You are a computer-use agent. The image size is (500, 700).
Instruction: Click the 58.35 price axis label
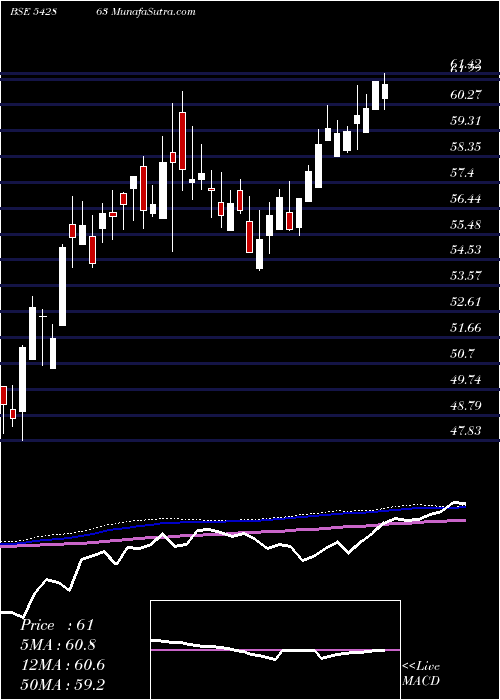click(466, 146)
